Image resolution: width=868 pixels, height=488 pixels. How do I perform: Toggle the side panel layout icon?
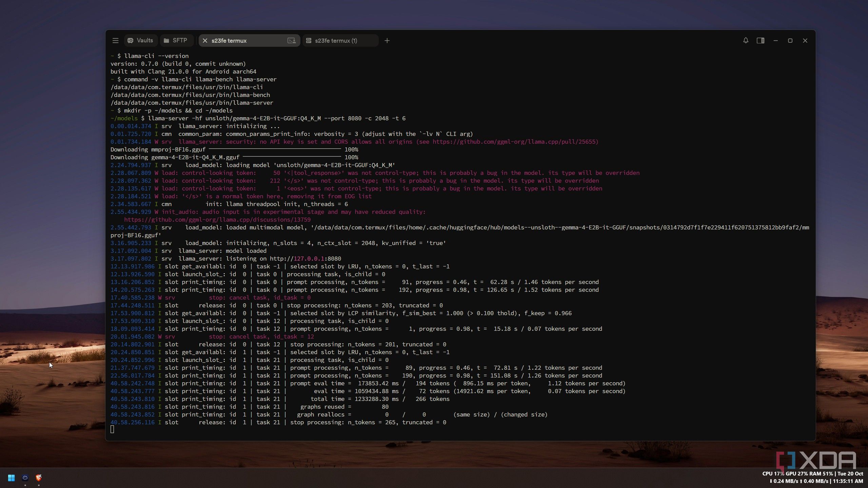[761, 41]
